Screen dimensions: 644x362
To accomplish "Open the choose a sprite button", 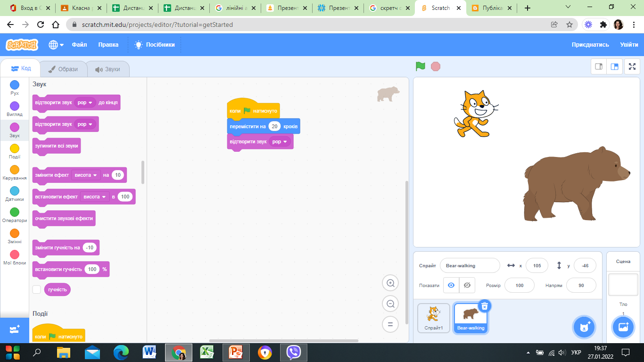I will tap(585, 327).
